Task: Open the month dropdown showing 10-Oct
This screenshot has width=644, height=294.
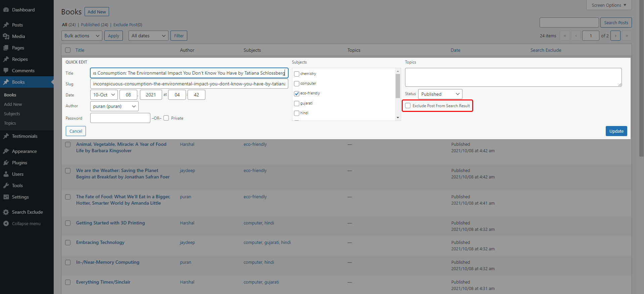Action: click(104, 95)
